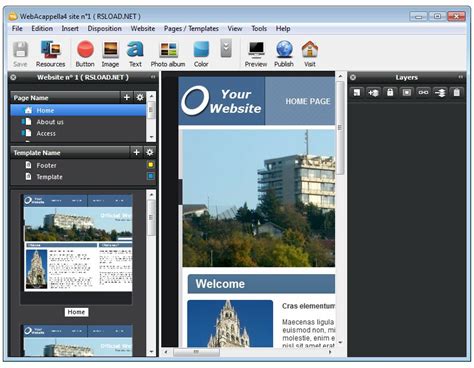The height and width of the screenshot is (368, 474).
Task: Open the Disposition menu
Action: pyautogui.click(x=105, y=29)
